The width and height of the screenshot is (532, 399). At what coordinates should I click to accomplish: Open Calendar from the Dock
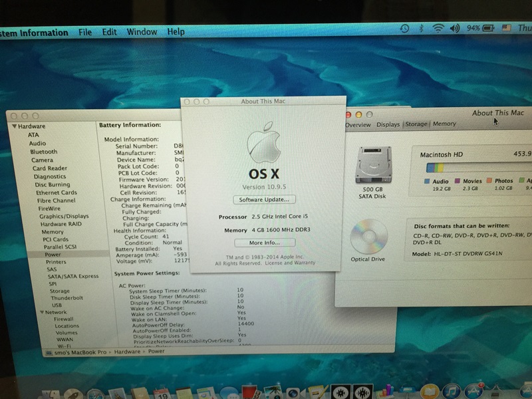[162, 394]
